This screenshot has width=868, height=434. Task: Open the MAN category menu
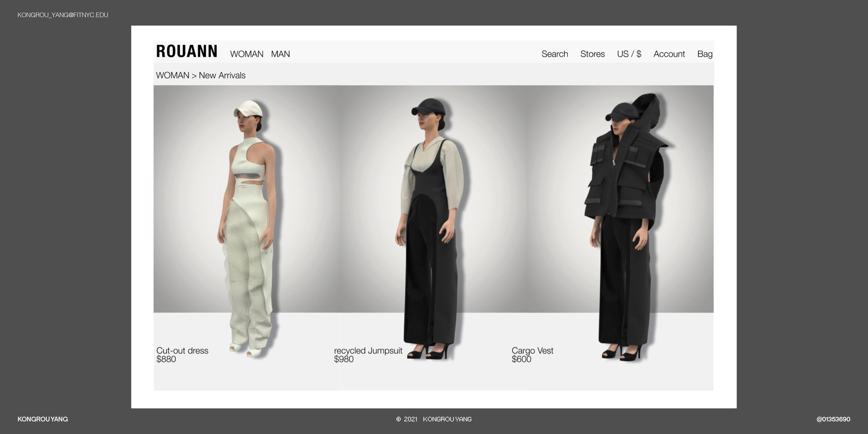[x=280, y=54]
